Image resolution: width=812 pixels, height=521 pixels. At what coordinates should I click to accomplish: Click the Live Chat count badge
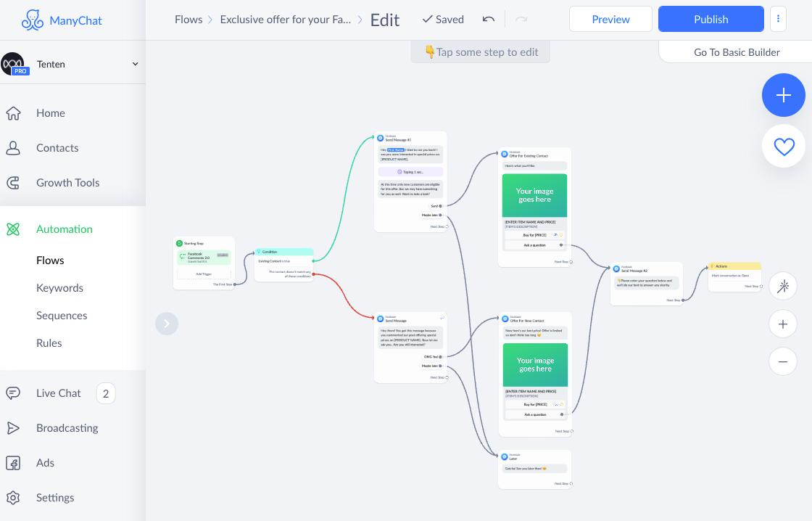[106, 393]
